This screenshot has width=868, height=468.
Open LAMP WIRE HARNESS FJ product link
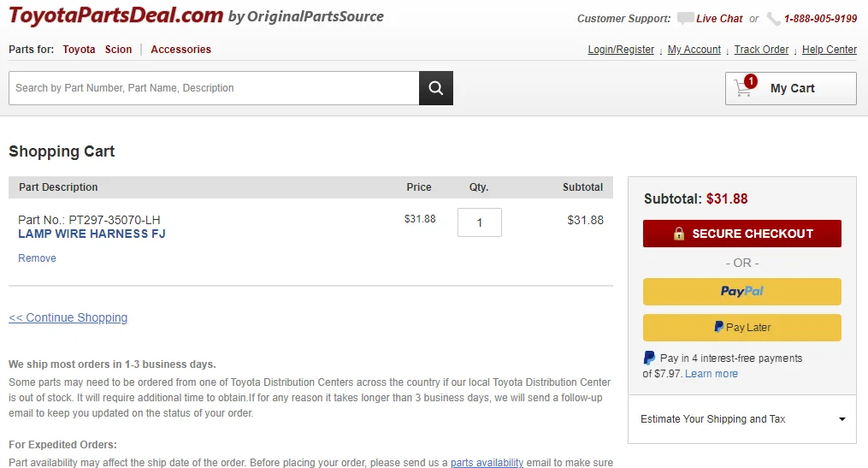92,234
